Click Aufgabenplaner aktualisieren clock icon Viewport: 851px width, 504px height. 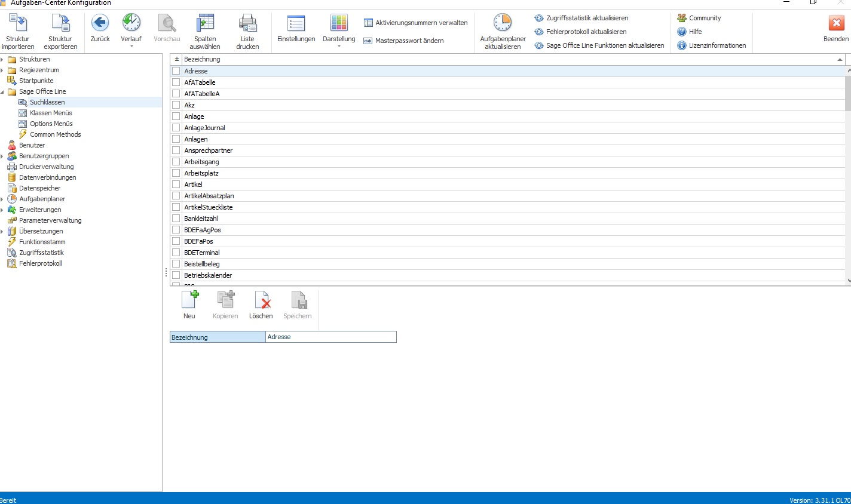[503, 23]
